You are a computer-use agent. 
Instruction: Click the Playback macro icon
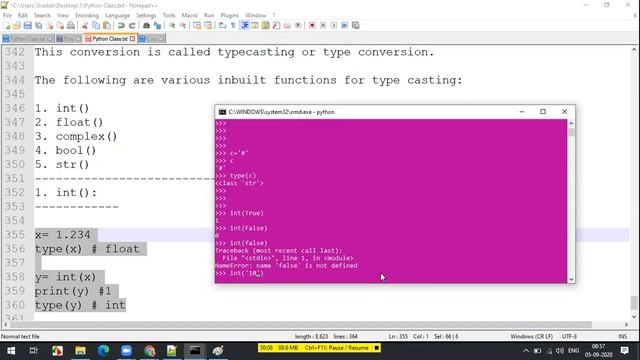click(x=334, y=26)
